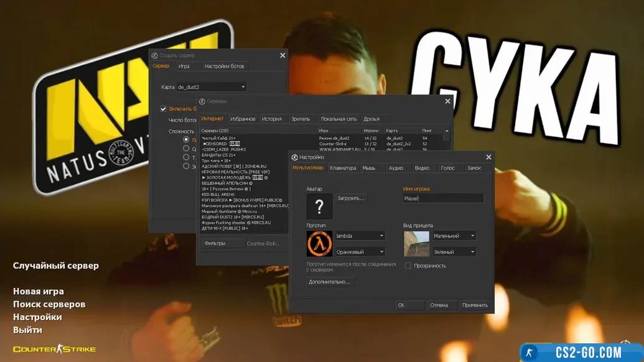Click the crosshair preview thumbnail
This screenshot has width=644, height=362.
416,244
